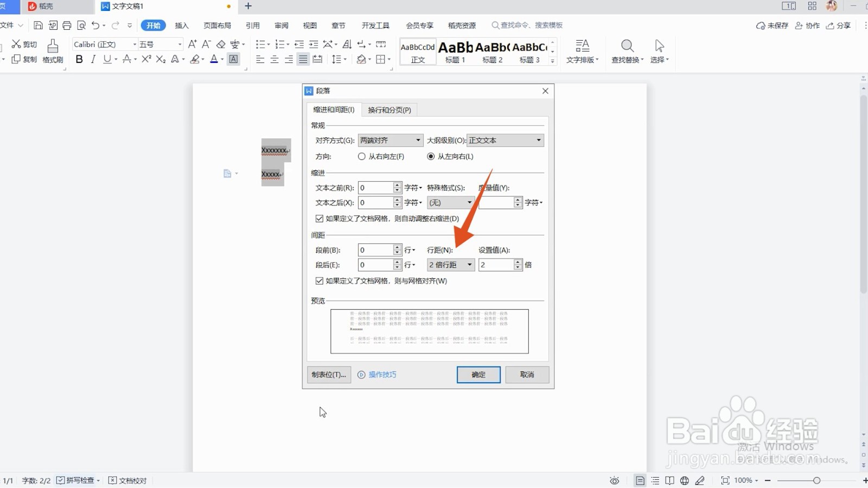Click the Decrease Indent icon
Screen dimensions: 868x488
tap(299, 44)
